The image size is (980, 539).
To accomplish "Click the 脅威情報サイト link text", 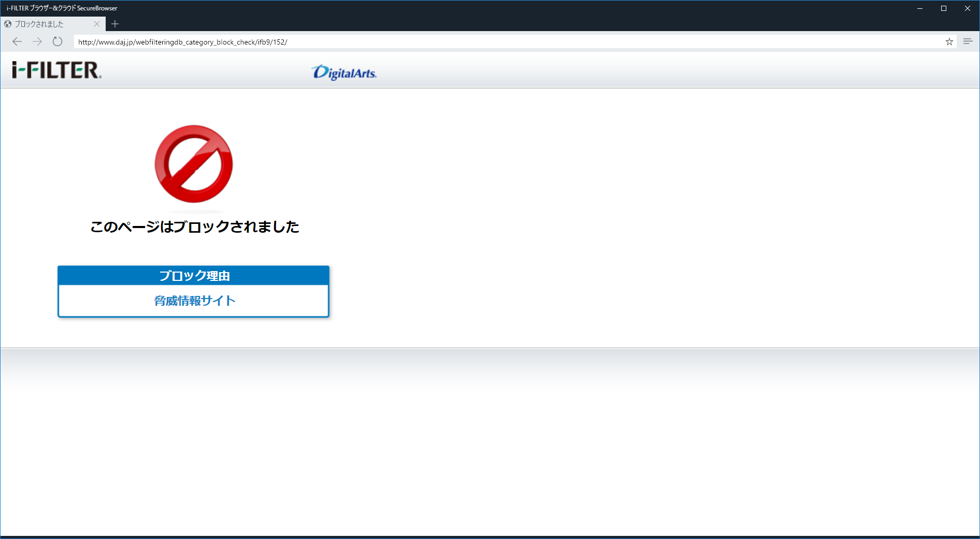I will pos(193,301).
